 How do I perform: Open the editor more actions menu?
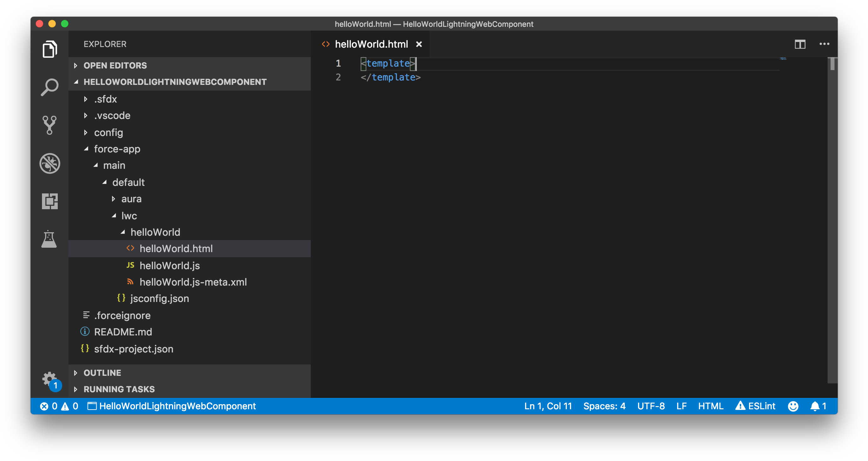coord(824,44)
